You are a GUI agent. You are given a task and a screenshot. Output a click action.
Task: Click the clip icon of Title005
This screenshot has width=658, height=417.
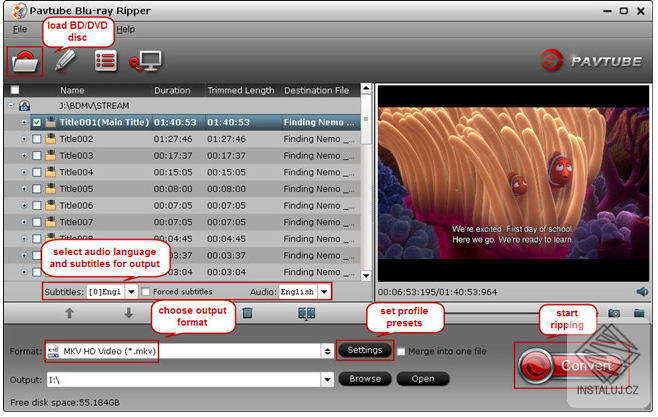(x=50, y=189)
